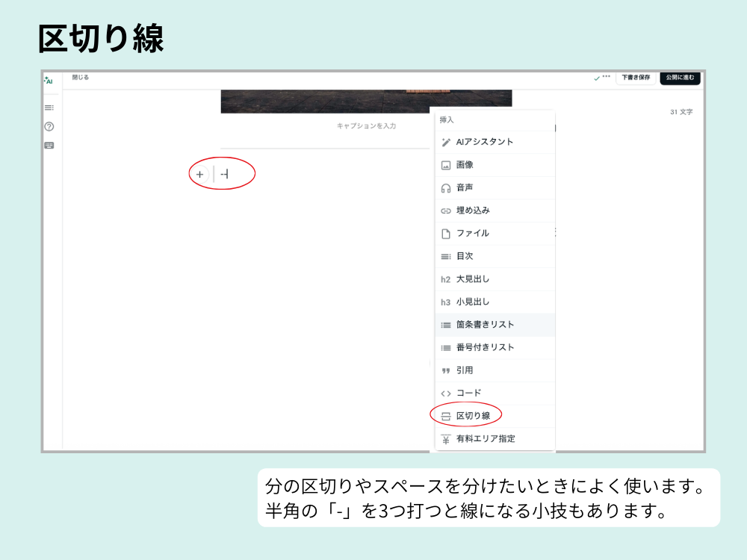Insert a quote block with 引用

pos(465,370)
